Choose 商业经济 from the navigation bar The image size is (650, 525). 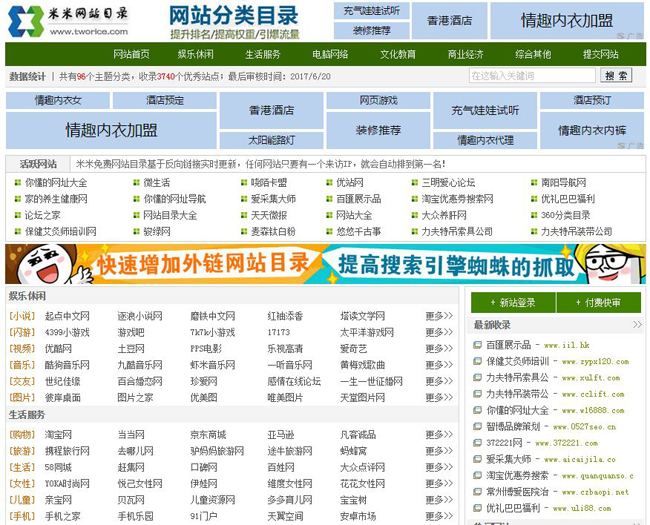point(466,54)
